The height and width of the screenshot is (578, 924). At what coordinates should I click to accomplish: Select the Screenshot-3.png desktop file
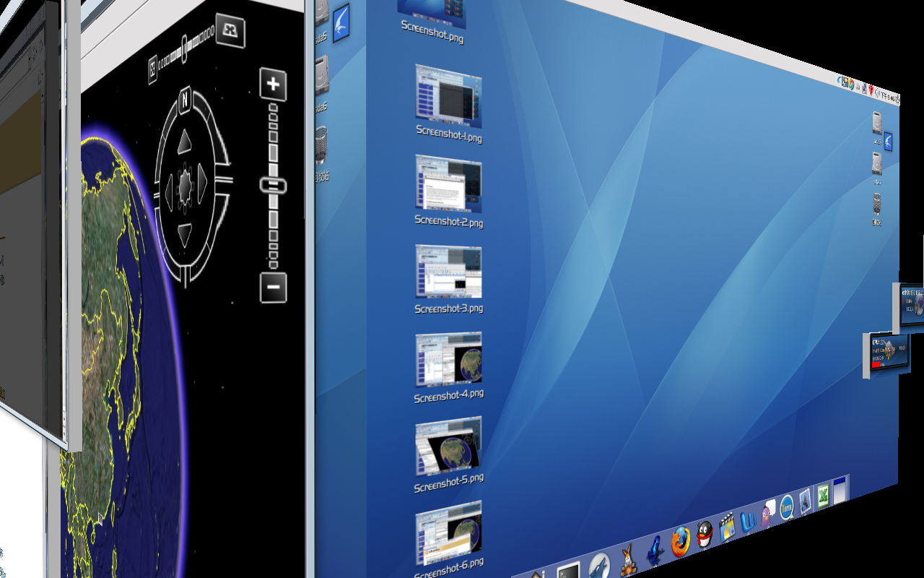pos(448,278)
